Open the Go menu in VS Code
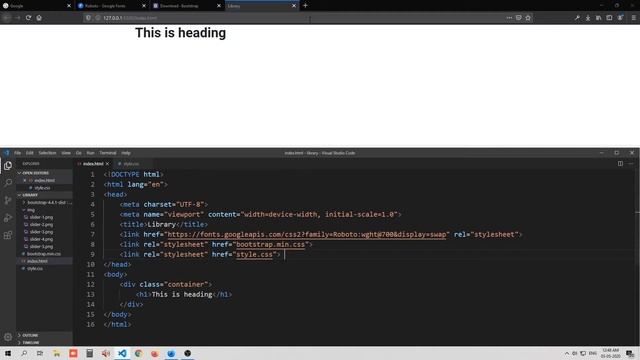The width and height of the screenshot is (640, 360). pyautogui.click(x=78, y=153)
